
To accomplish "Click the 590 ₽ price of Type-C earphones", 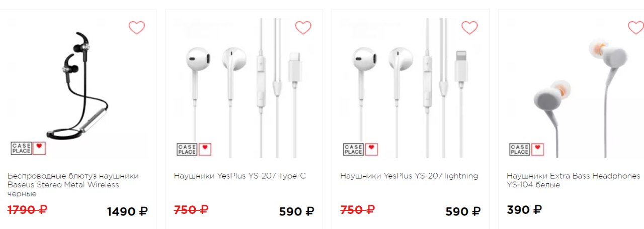I will tap(296, 211).
